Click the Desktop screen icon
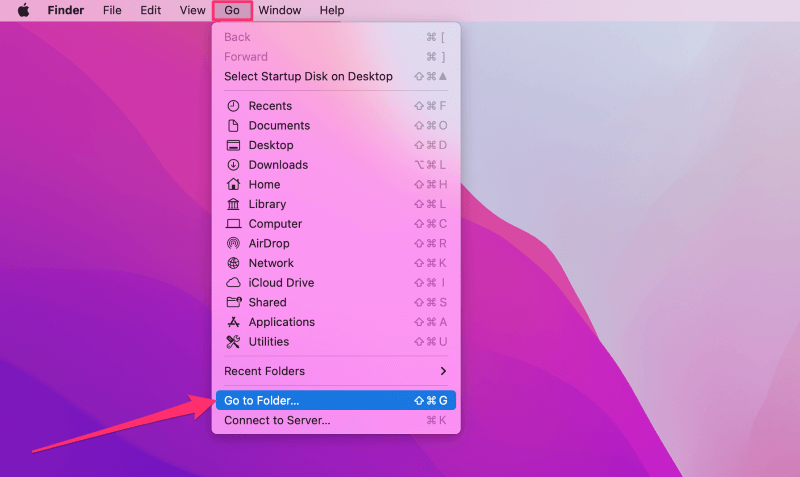This screenshot has width=800, height=477. pos(233,145)
